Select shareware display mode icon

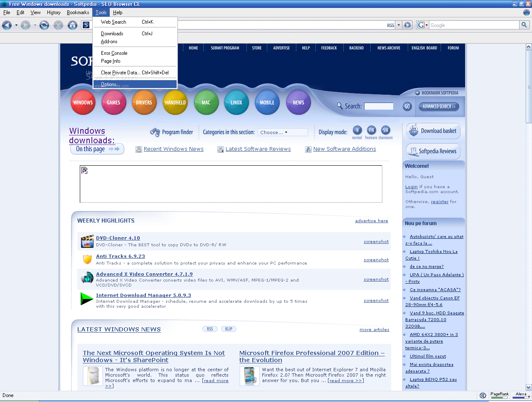pos(386,130)
